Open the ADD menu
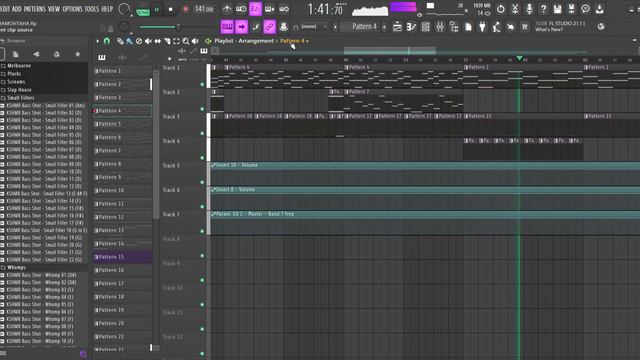The height and width of the screenshot is (360, 640). [17, 9]
